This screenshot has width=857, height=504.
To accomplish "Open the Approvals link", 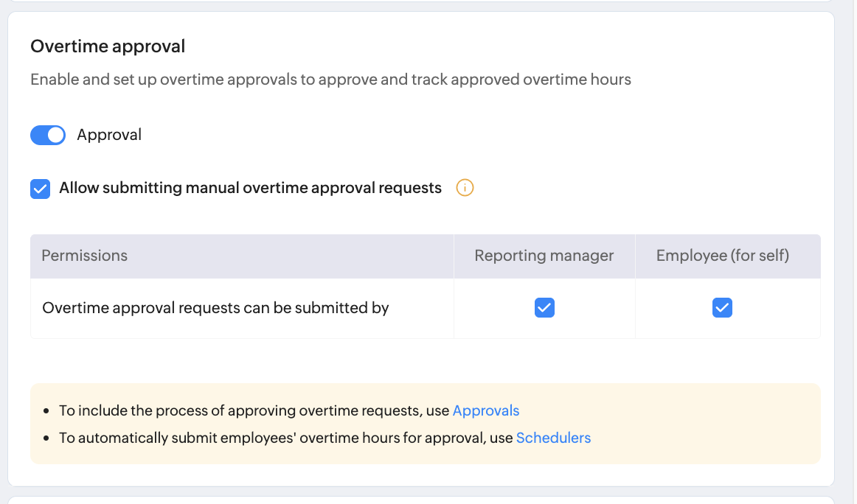I will tap(485, 411).
